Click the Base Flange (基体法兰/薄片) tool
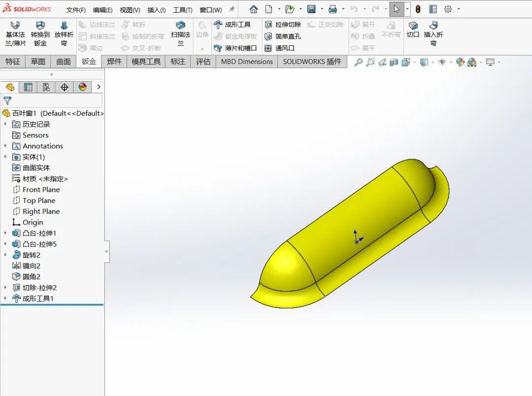Viewport: 532px width, 396px height. [15, 33]
